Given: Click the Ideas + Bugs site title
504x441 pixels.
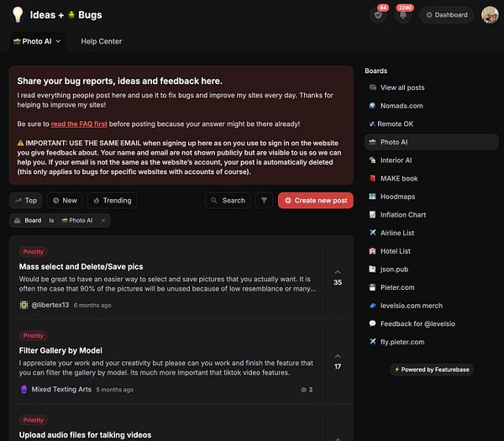Looking at the screenshot, I should [x=66, y=15].
